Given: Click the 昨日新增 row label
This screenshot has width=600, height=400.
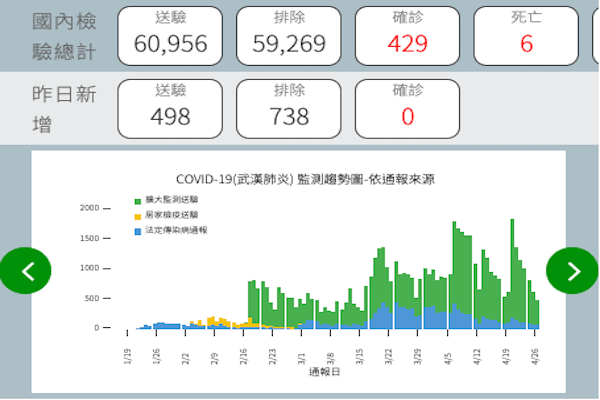Looking at the screenshot, I should (64, 108).
